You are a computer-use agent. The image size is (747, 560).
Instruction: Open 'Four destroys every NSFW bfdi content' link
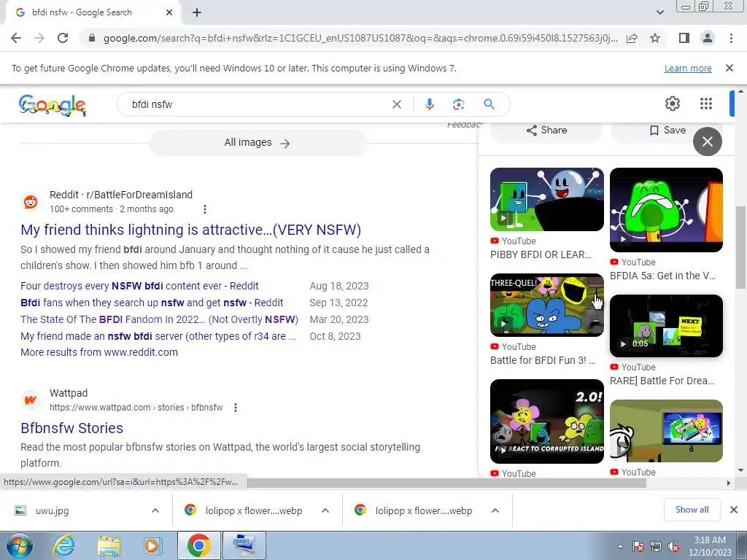click(139, 286)
